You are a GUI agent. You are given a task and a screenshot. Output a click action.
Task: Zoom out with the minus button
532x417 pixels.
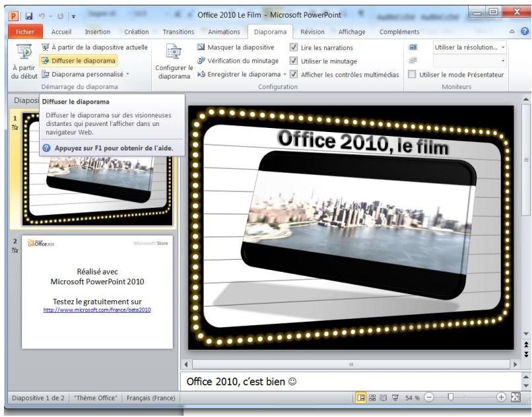tap(429, 397)
